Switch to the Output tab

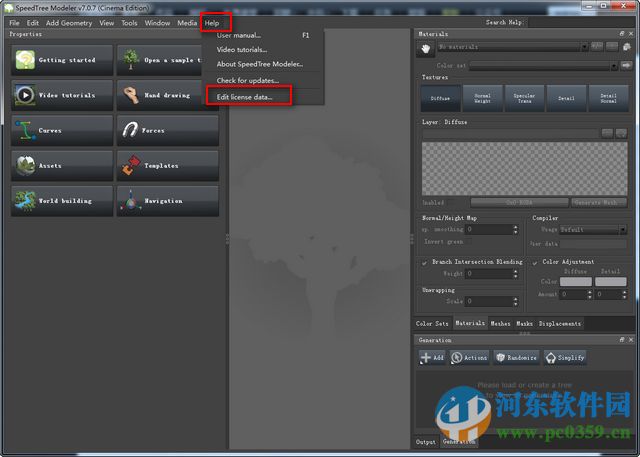tap(426, 442)
